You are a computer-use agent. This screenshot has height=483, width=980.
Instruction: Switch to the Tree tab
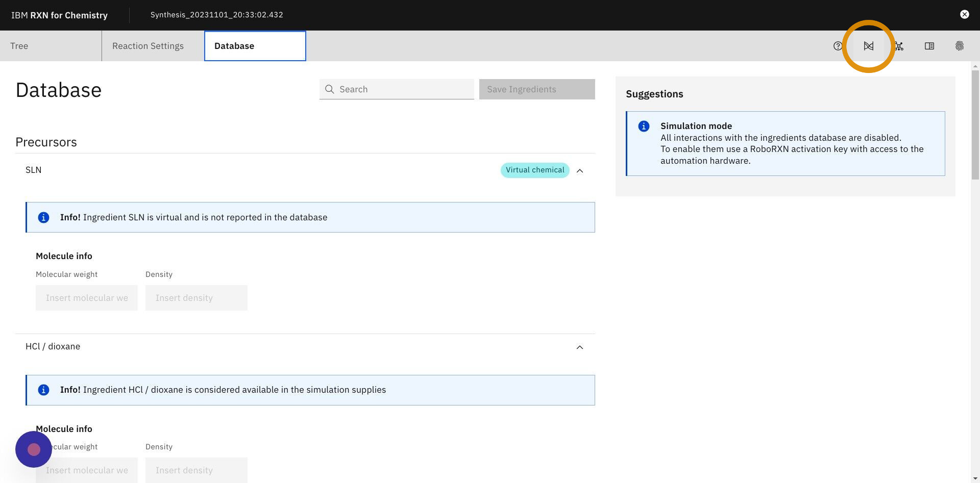[x=51, y=46]
